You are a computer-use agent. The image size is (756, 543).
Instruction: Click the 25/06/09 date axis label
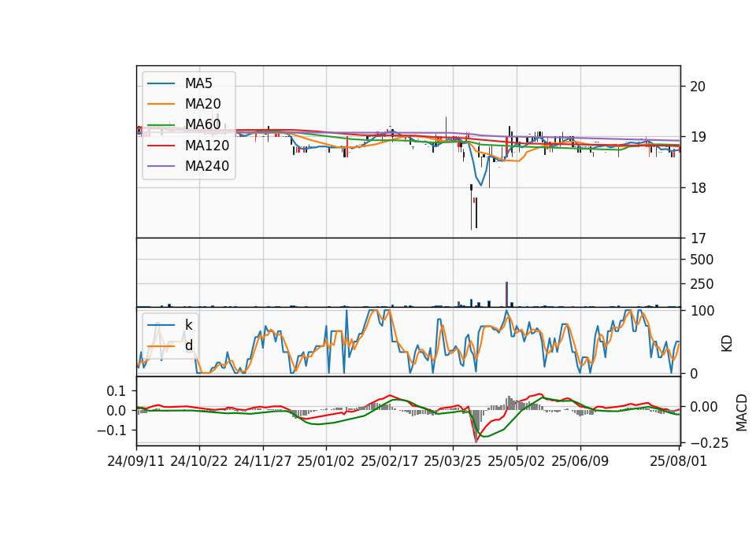click(x=580, y=461)
